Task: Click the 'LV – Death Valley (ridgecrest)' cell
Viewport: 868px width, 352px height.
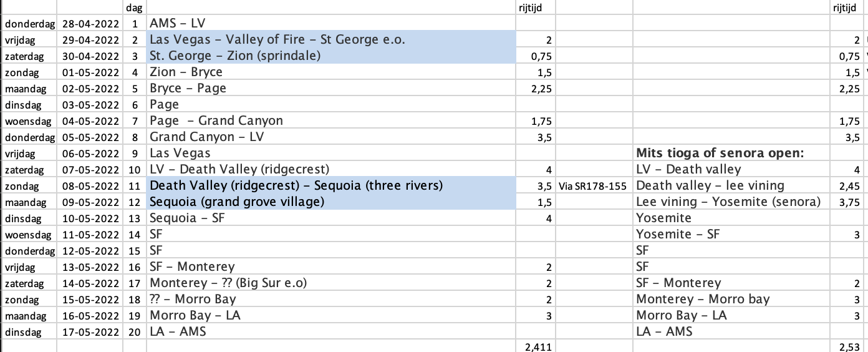Action: point(239,169)
